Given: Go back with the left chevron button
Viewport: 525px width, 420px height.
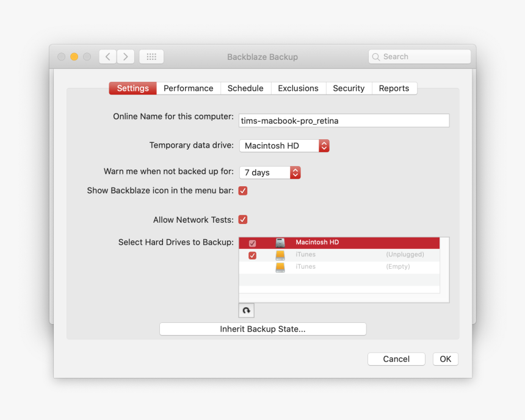Looking at the screenshot, I should point(108,57).
